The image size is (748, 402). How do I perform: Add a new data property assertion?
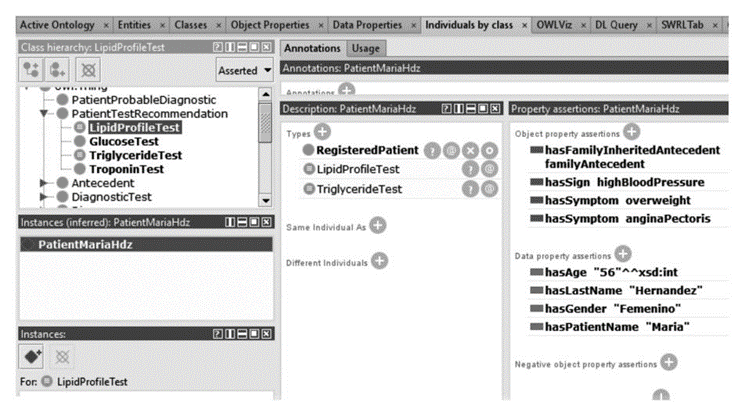[x=622, y=253]
